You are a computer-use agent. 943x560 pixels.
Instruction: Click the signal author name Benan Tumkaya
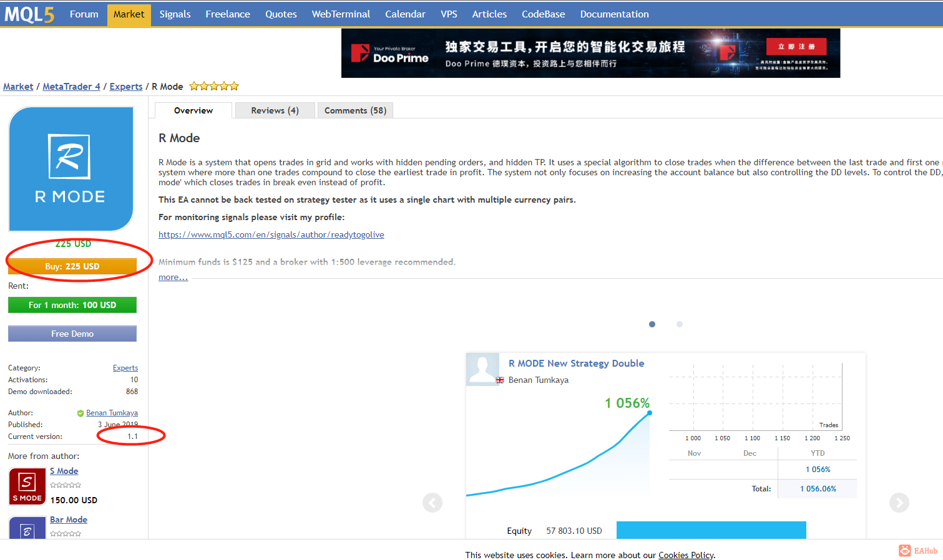pos(539,380)
